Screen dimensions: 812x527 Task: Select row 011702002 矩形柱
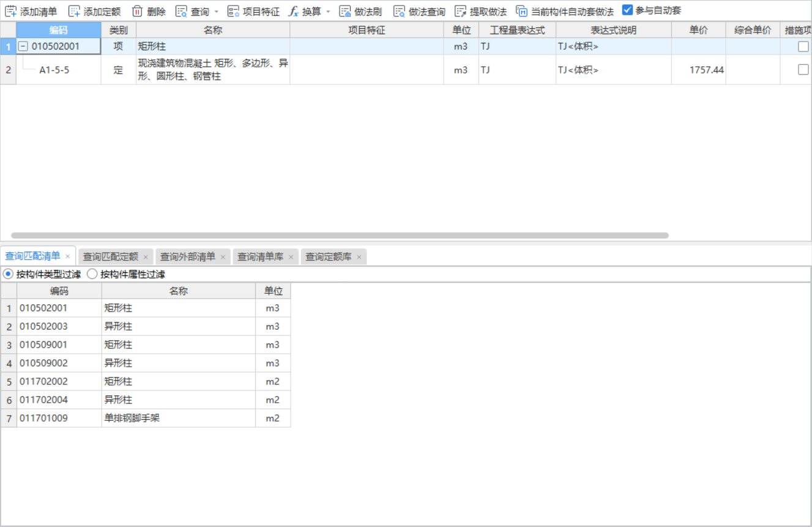(146, 381)
